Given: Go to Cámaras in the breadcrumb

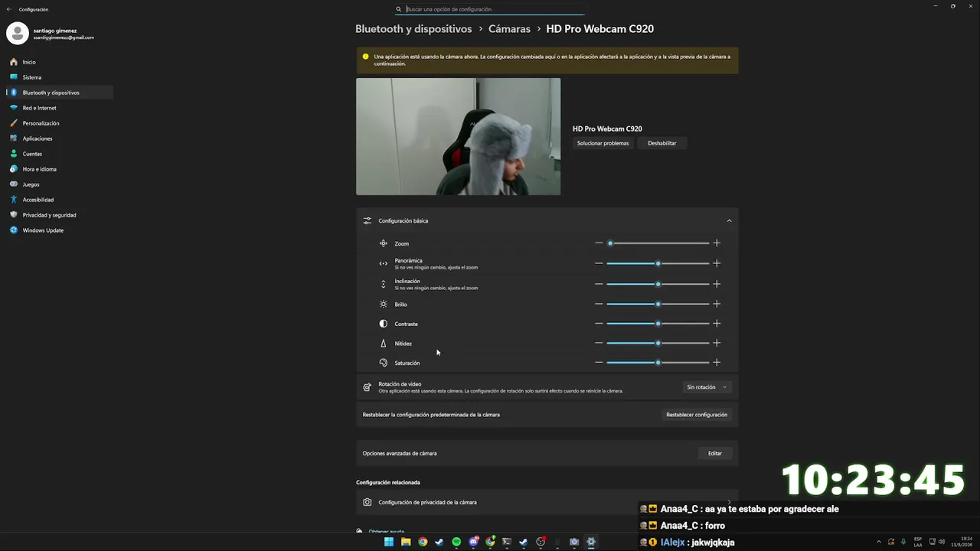Looking at the screenshot, I should click(509, 29).
